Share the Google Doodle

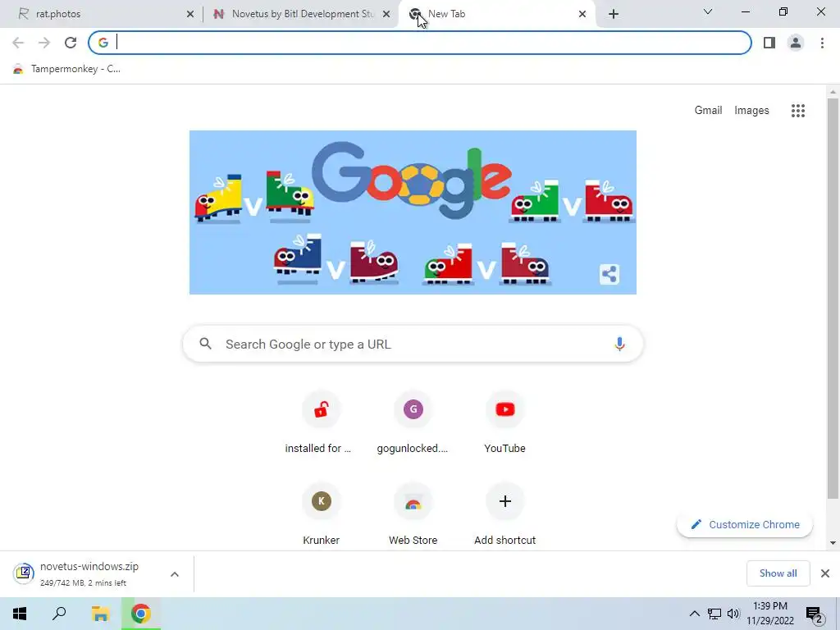pyautogui.click(x=609, y=274)
